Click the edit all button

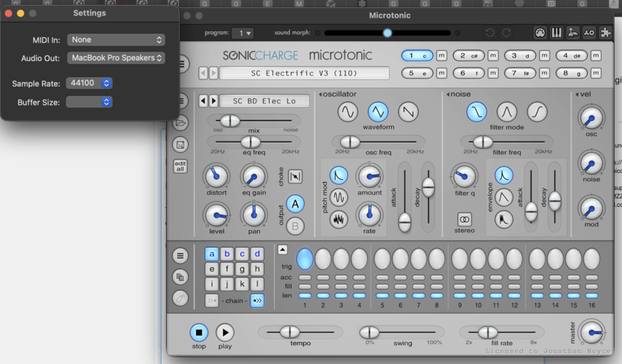point(180,166)
